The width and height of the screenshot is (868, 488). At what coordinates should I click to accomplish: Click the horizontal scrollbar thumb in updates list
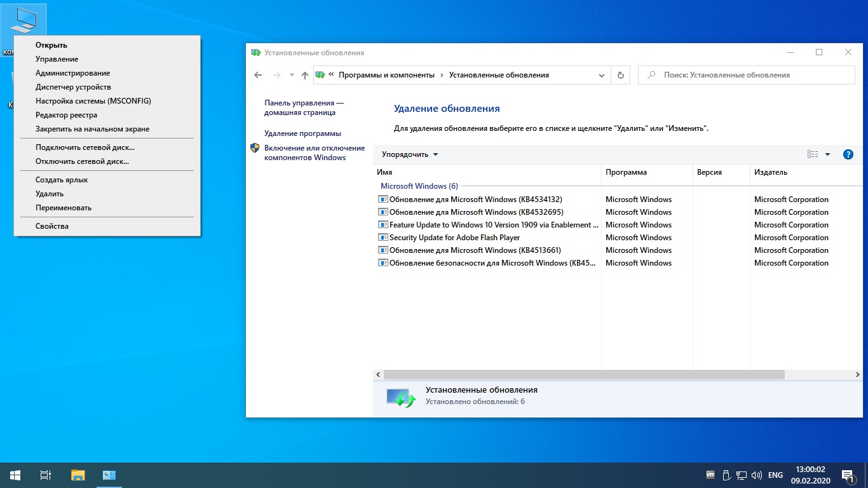tap(584, 375)
